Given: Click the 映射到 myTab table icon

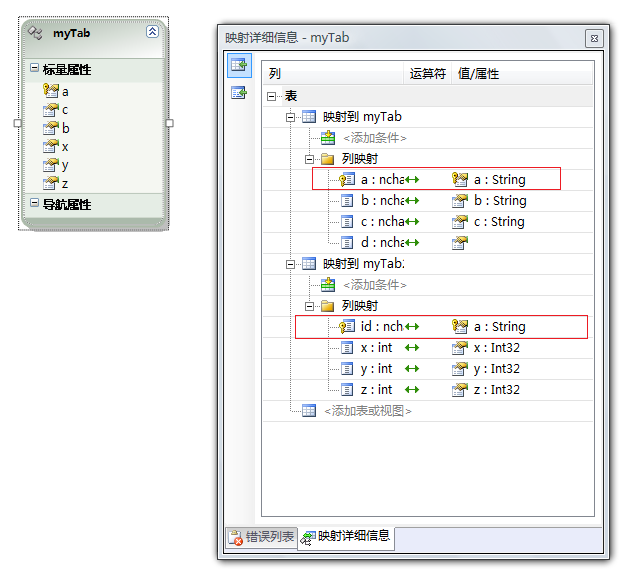Looking at the screenshot, I should click(309, 117).
